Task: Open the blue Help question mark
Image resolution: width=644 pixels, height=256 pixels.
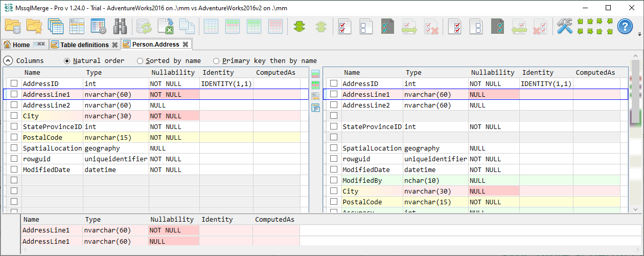Action: tap(625, 26)
